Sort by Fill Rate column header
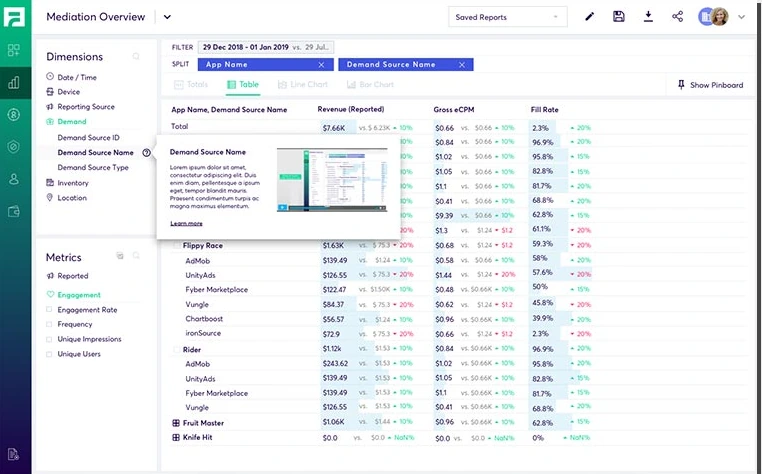762x474 pixels. tap(544, 110)
